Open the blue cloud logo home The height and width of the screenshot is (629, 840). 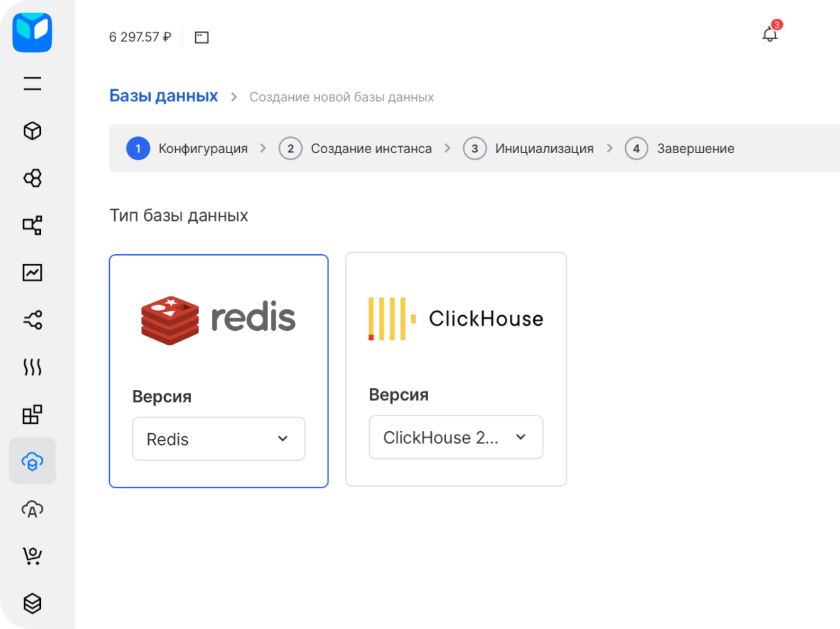[x=32, y=32]
